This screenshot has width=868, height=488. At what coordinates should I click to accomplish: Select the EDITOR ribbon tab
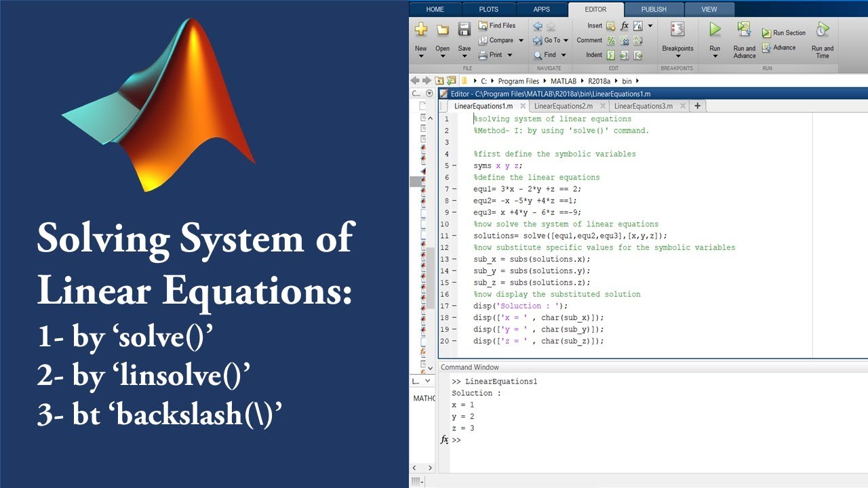coord(595,9)
